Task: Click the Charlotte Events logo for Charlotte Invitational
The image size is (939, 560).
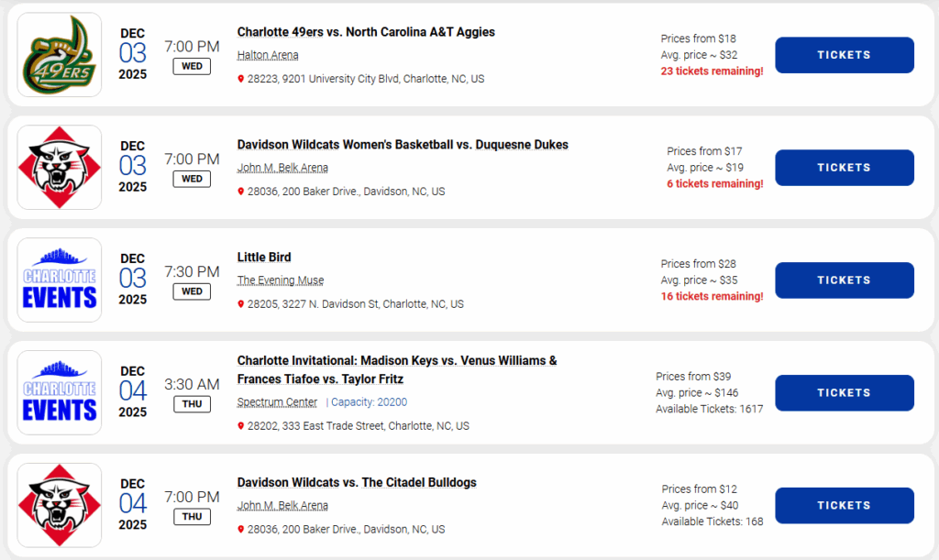Action: (x=60, y=393)
